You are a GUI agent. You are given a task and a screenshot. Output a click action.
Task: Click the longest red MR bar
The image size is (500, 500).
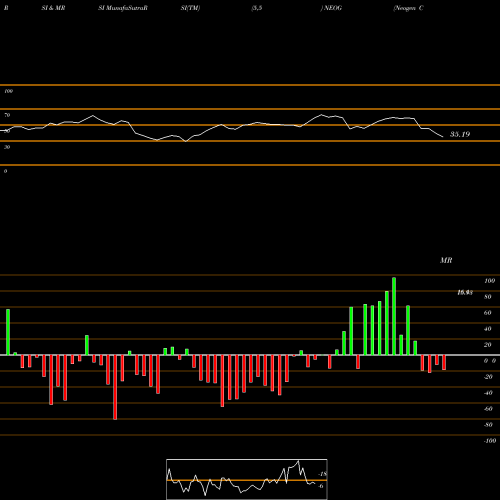coord(115,387)
